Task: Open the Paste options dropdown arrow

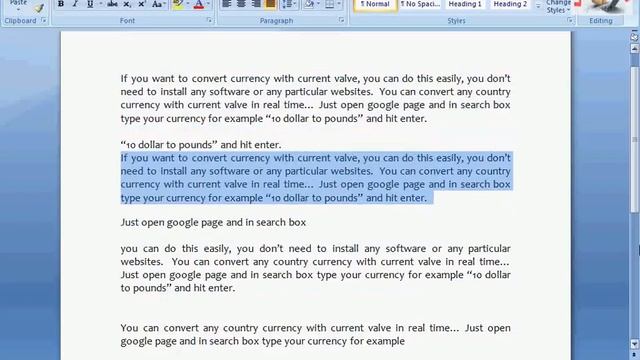Action: click(x=18, y=9)
